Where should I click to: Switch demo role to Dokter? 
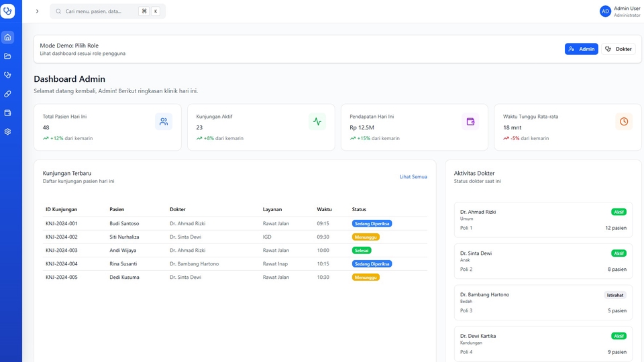coord(618,49)
